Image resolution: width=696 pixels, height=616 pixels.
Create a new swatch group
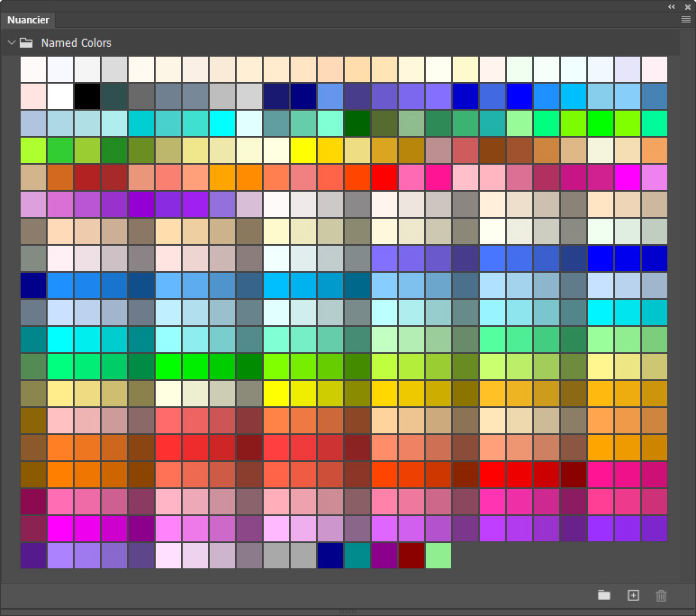click(603, 595)
